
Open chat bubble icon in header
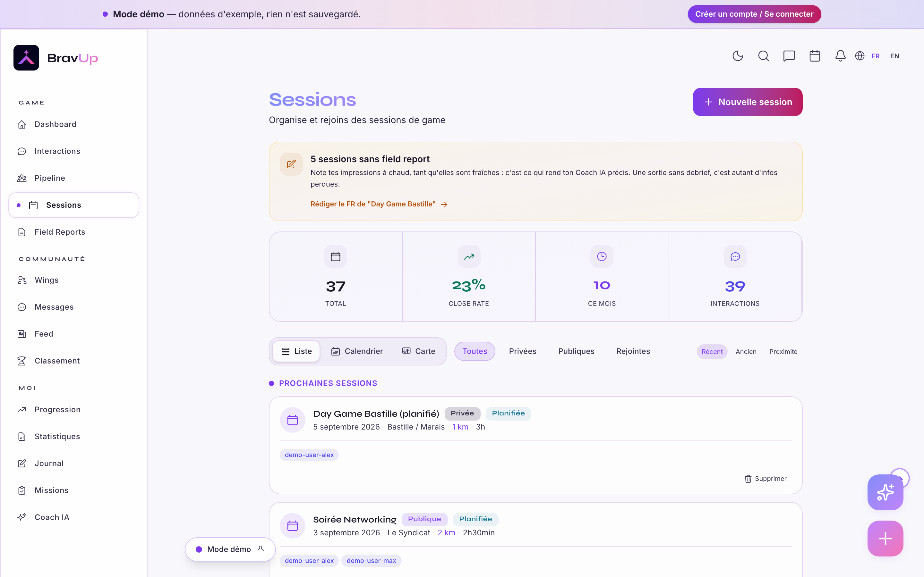[x=789, y=56]
